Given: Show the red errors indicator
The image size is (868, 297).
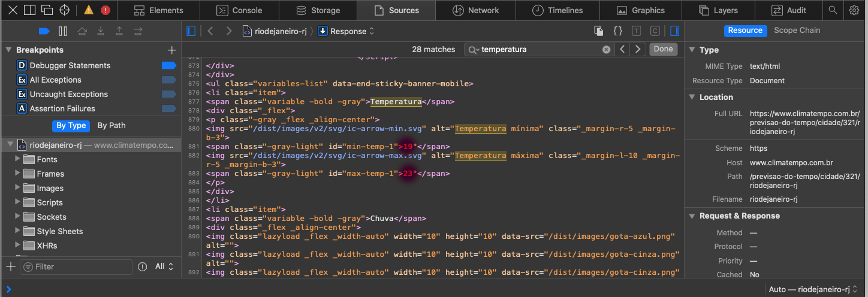Looking at the screenshot, I should 106,10.
